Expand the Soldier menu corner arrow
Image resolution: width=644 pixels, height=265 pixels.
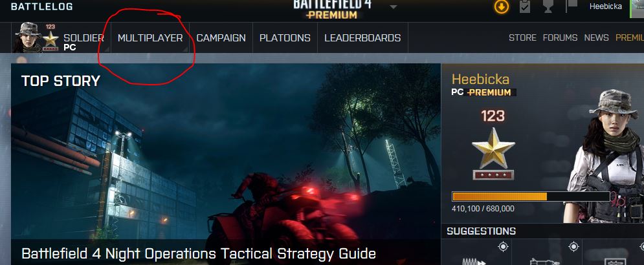click(107, 49)
